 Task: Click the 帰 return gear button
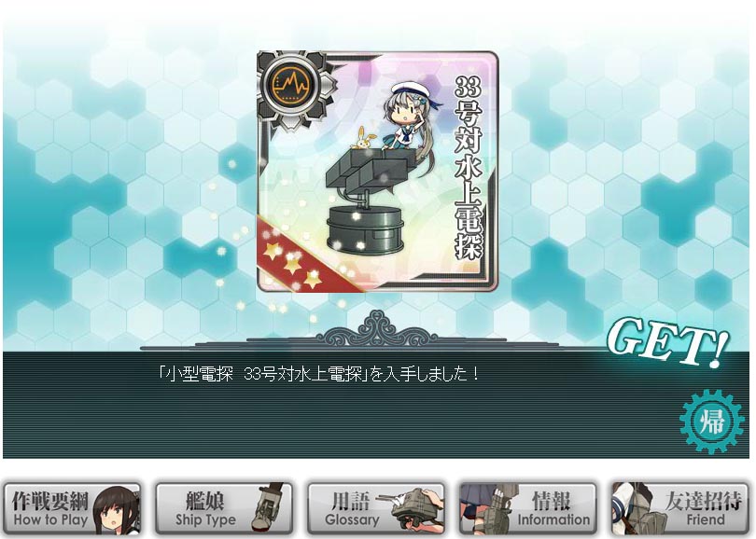pyautogui.click(x=712, y=422)
